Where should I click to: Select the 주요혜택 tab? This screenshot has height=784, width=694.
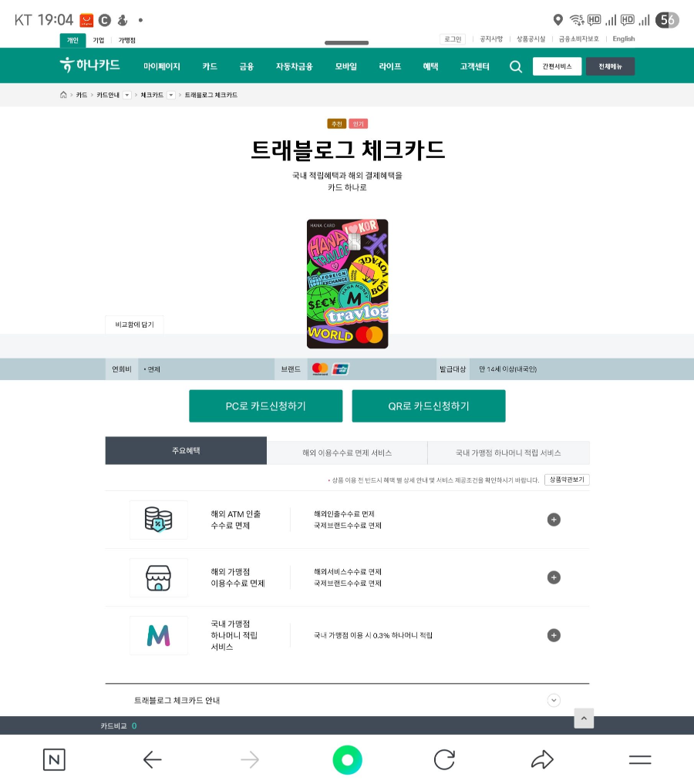(186, 450)
